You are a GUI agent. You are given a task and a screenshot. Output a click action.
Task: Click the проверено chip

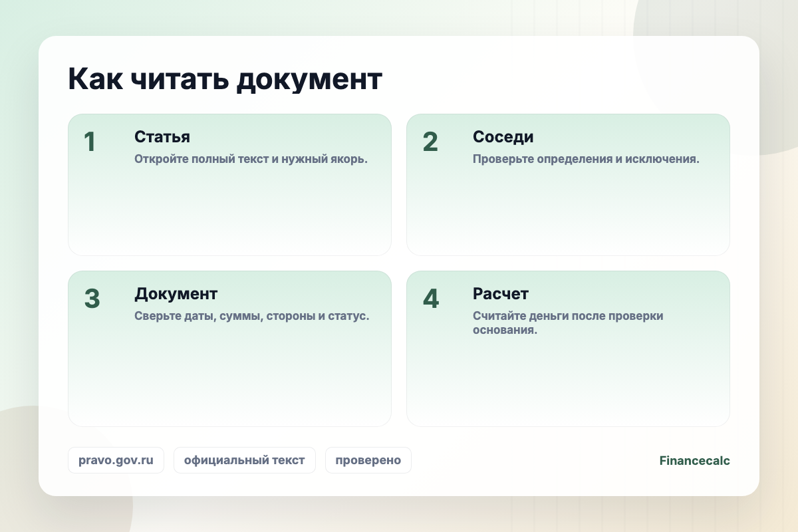[368, 460]
